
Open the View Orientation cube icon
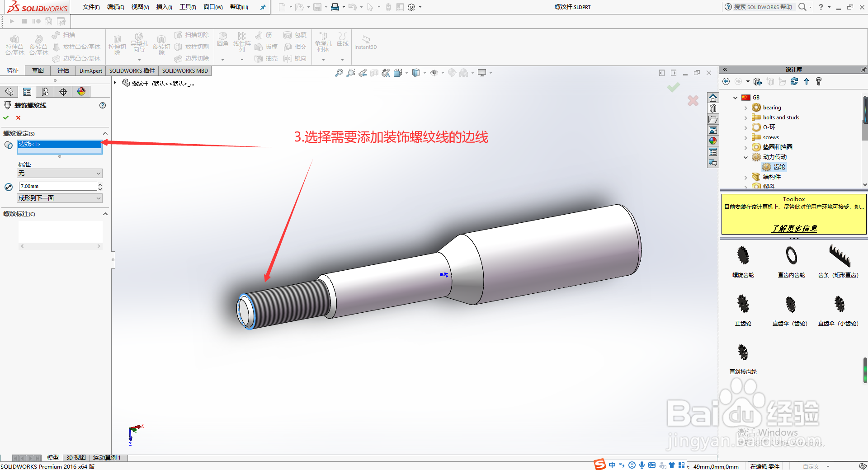tap(398, 73)
